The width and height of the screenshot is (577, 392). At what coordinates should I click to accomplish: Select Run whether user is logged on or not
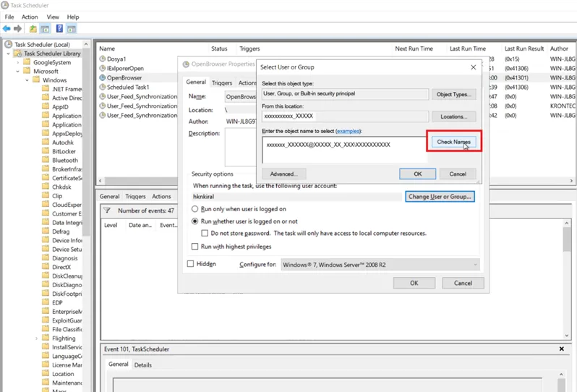tap(195, 221)
